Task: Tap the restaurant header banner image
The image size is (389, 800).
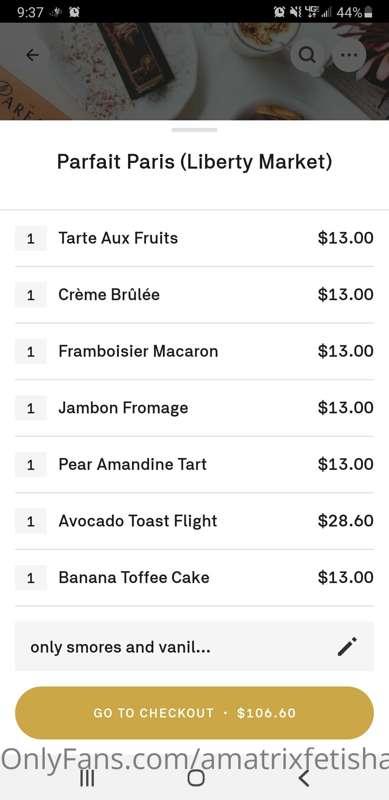Action: tap(194, 71)
